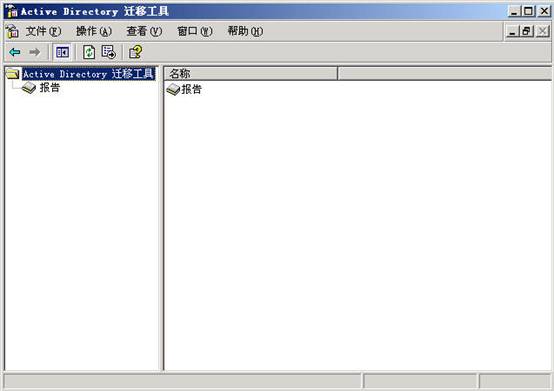Click the Help question-mark toolbar icon
The image size is (554, 391).
[136, 52]
